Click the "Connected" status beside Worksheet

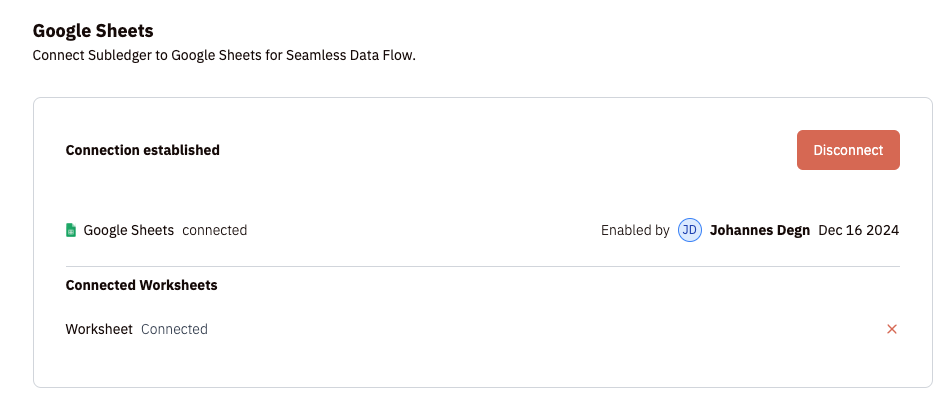[x=174, y=329]
